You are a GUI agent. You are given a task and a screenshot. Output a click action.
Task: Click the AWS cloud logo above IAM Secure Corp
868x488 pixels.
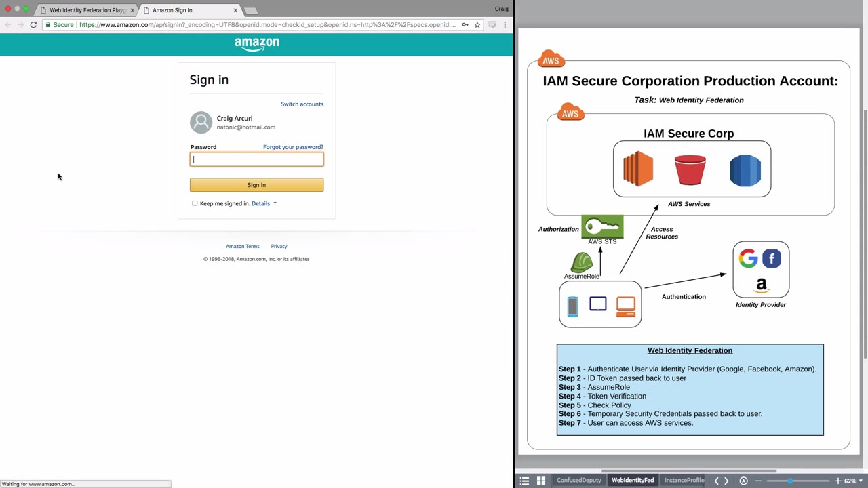click(570, 113)
